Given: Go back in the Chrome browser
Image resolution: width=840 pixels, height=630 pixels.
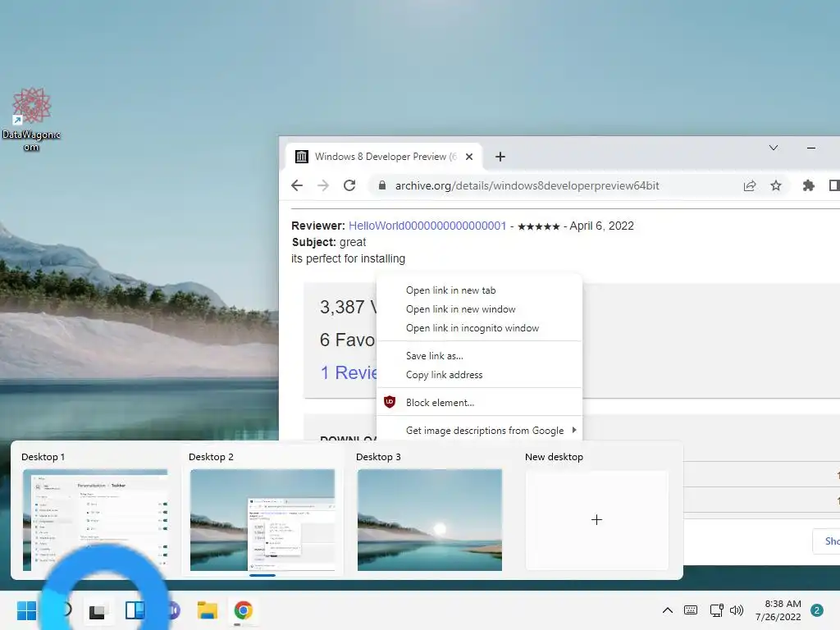Looking at the screenshot, I should coord(297,185).
